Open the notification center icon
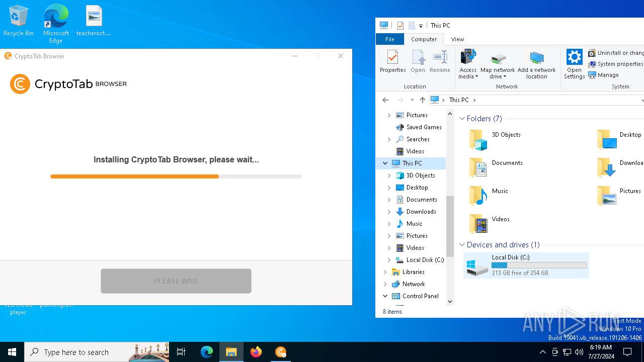This screenshot has height=362, width=644. (x=627, y=352)
